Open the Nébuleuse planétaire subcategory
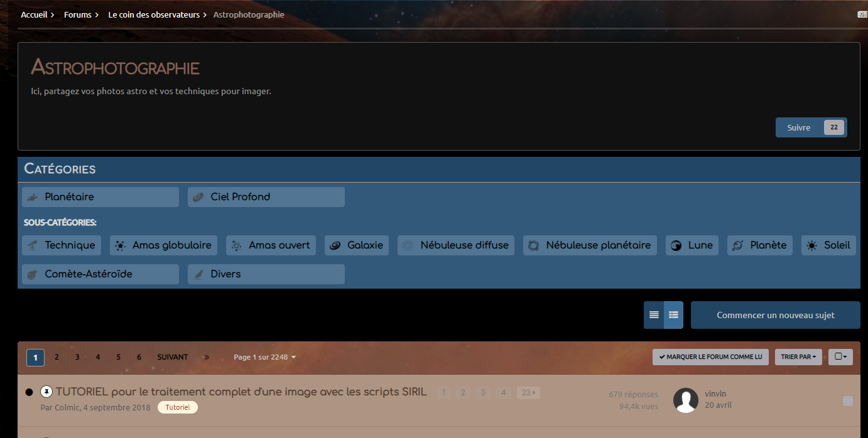Viewport: 868px width, 438px height. [x=590, y=245]
